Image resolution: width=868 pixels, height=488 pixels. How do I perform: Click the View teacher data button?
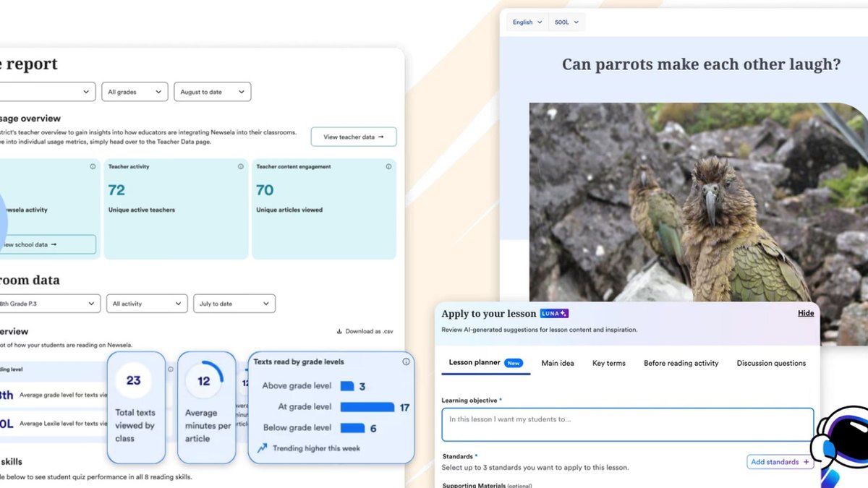tap(354, 137)
